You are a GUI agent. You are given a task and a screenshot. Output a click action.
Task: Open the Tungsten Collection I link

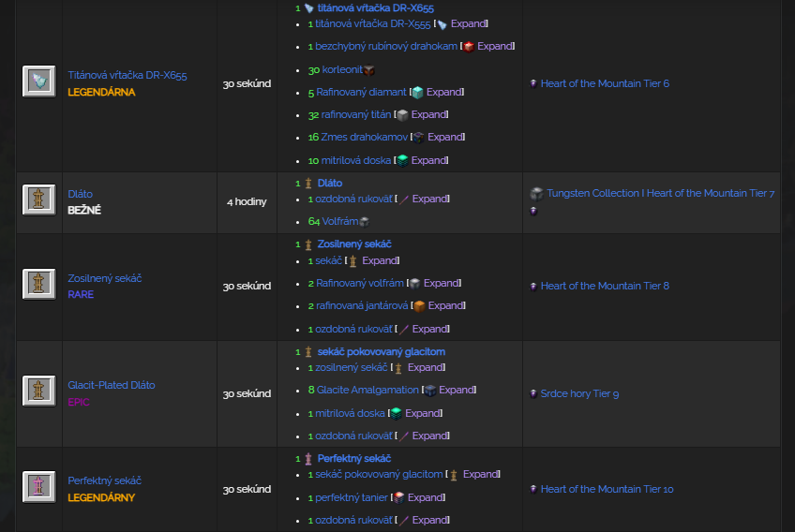pyautogui.click(x=594, y=193)
